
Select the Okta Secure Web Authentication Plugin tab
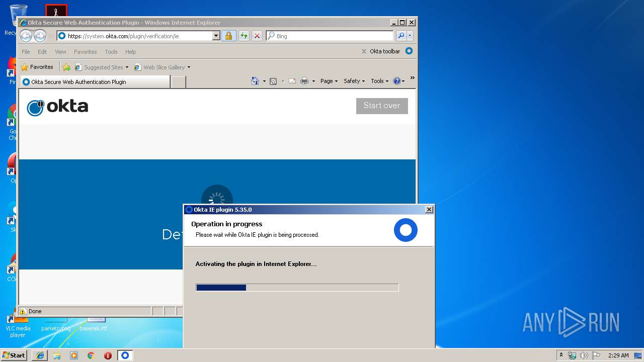click(95, 82)
